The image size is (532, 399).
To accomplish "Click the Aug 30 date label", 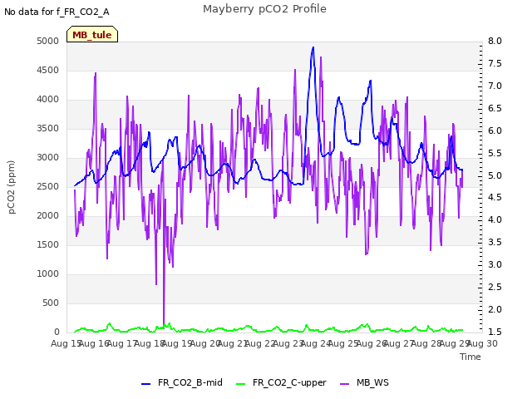I will tap(482, 343).
